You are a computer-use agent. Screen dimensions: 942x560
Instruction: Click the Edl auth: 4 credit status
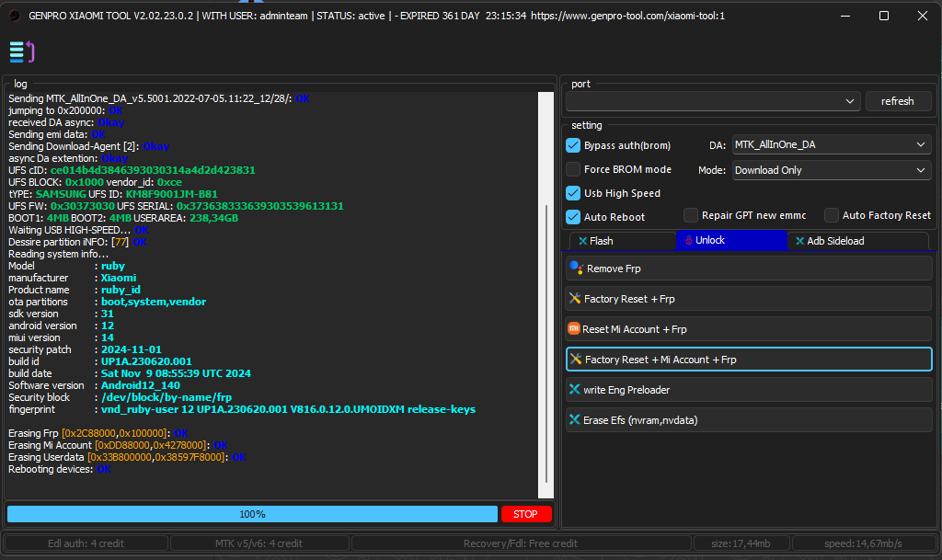[86, 543]
